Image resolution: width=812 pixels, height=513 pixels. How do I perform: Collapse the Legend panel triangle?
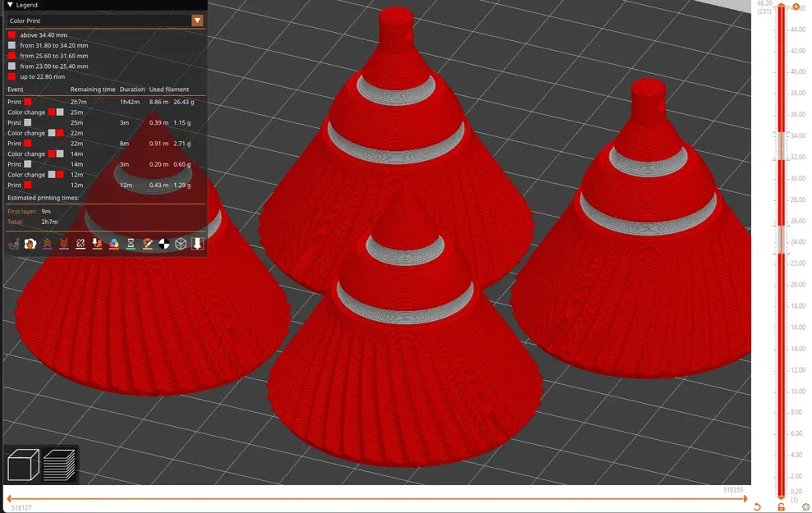(10, 5)
